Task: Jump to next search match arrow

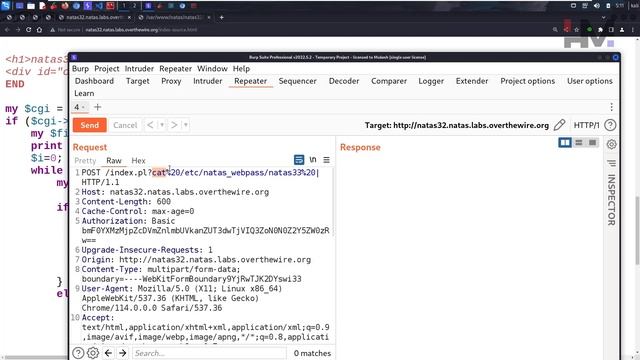Action: coord(122,353)
